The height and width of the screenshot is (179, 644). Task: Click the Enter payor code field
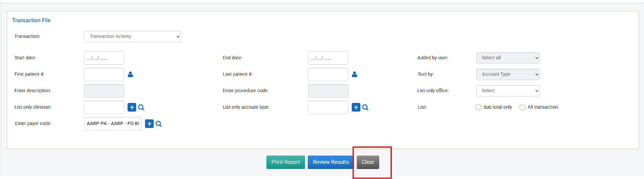click(113, 124)
